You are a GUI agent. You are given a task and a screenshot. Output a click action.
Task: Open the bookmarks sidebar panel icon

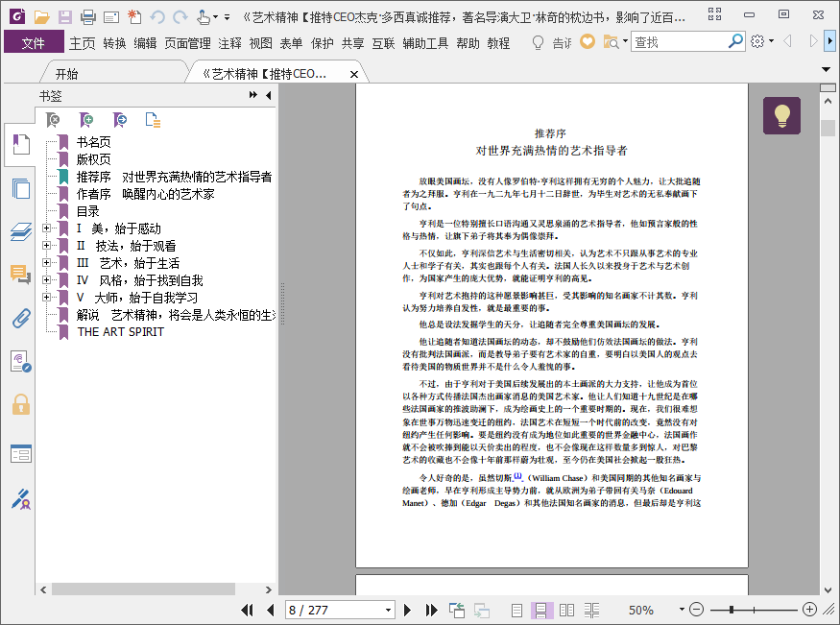pyautogui.click(x=21, y=145)
